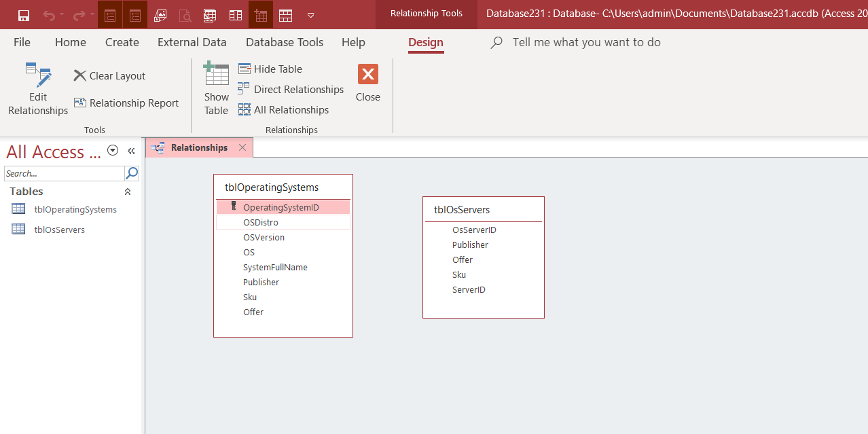Image resolution: width=868 pixels, height=434 pixels.
Task: Click the highlighted table-with-plus icon in title bar
Action: click(261, 15)
